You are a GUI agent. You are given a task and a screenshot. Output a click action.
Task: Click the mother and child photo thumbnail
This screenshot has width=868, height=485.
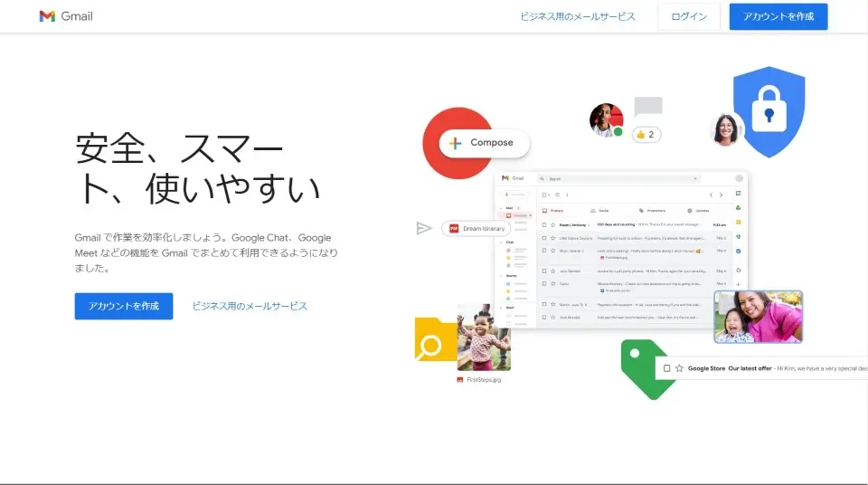pyautogui.click(x=758, y=317)
